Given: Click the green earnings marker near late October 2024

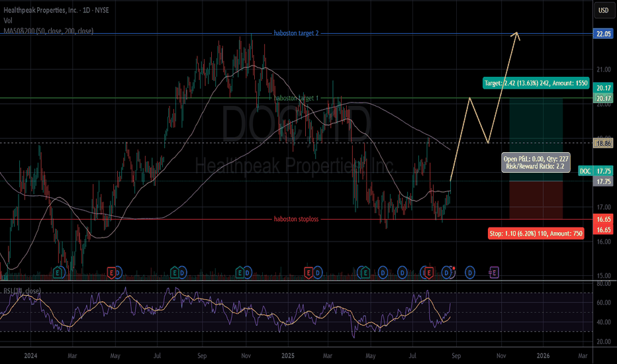Looking at the screenshot, I should coord(239,272).
